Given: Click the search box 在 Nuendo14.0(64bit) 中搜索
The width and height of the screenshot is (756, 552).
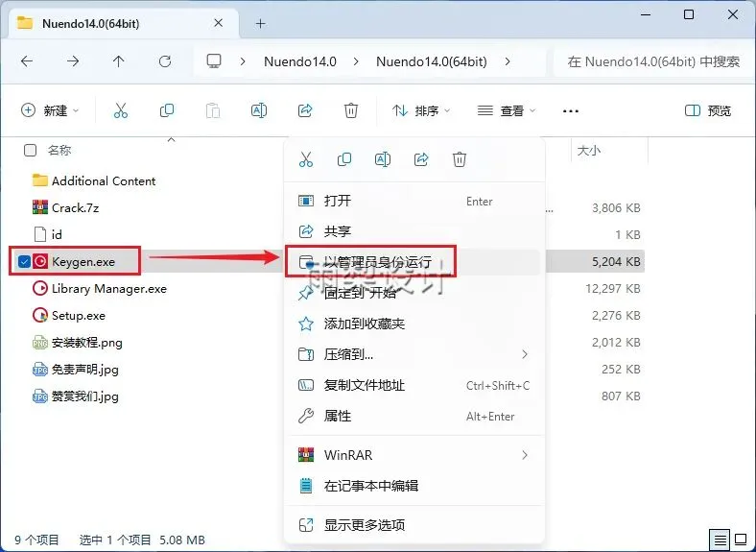Looking at the screenshot, I should pyautogui.click(x=653, y=61).
